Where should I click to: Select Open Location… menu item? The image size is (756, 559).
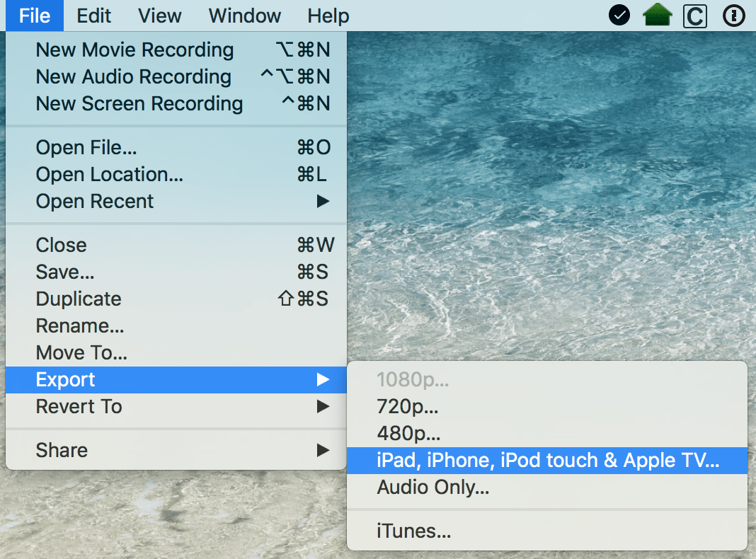tap(176, 175)
